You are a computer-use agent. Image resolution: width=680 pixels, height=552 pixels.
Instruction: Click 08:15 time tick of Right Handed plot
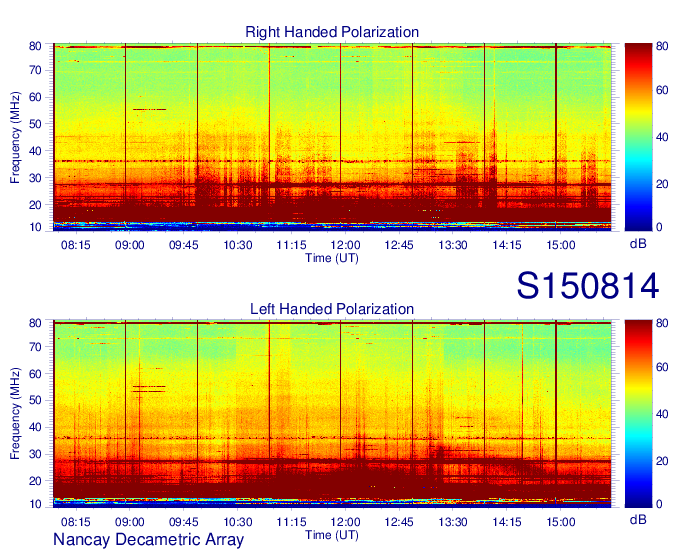pyautogui.click(x=76, y=245)
